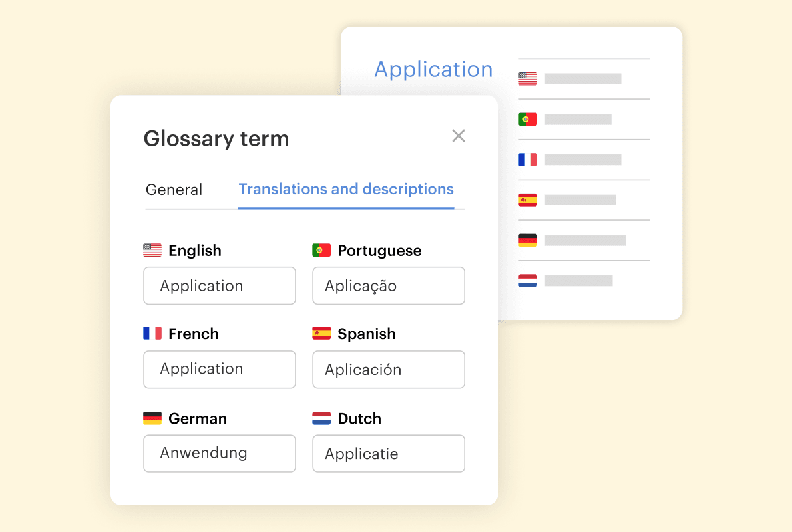The image size is (792, 532).
Task: Focus the Portuguese field containing Aplicação
Action: tap(388, 286)
